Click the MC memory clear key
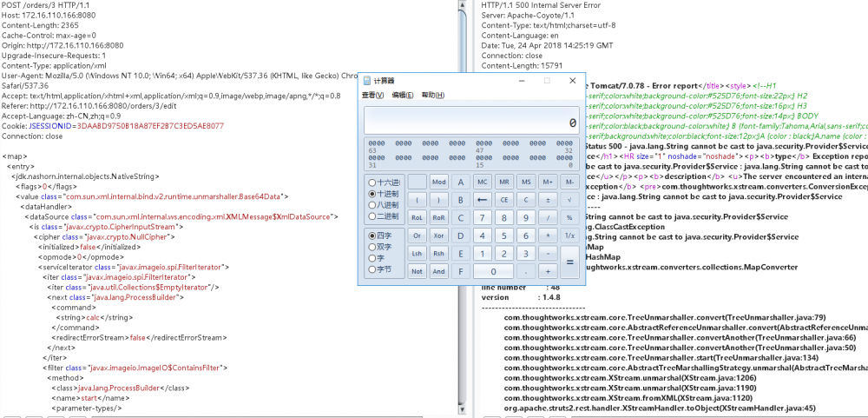The width and height of the screenshot is (868, 418). [x=482, y=182]
